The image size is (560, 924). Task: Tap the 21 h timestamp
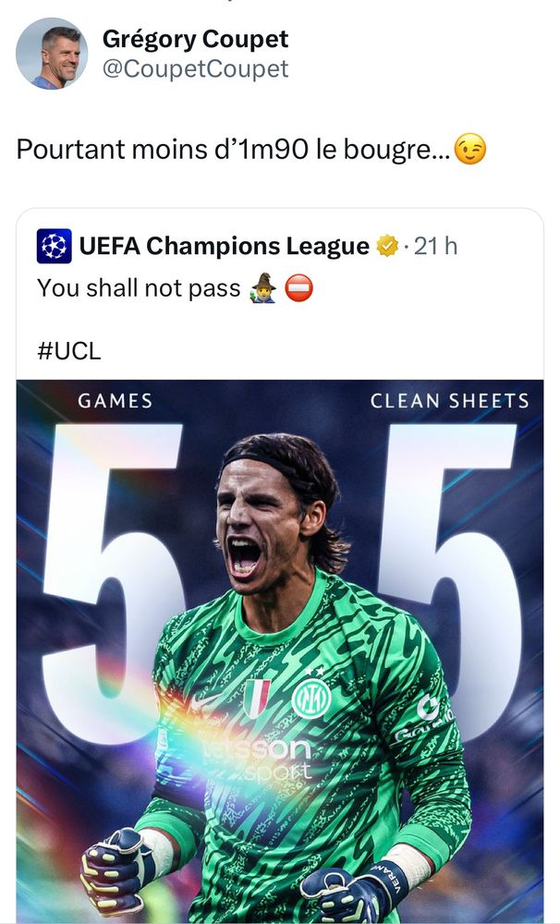coord(435,246)
